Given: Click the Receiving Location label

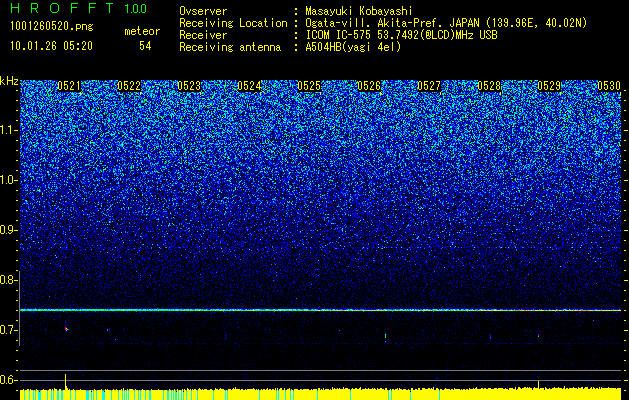Looking at the screenshot, I should [233, 23].
